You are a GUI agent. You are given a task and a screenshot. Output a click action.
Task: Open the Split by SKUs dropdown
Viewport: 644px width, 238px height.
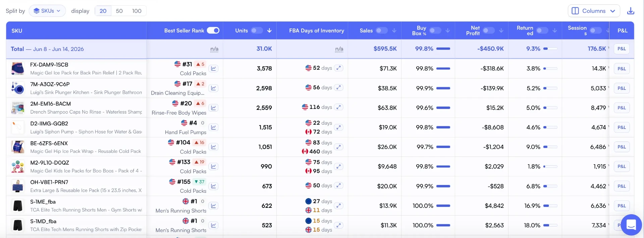[47, 11]
